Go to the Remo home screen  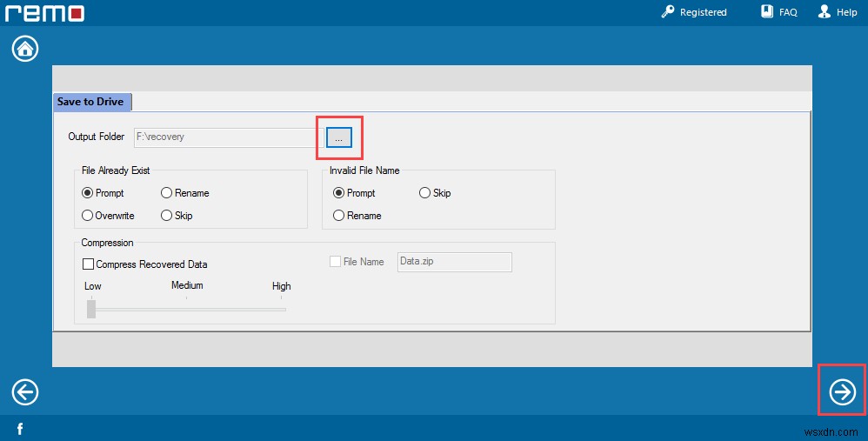(x=25, y=49)
